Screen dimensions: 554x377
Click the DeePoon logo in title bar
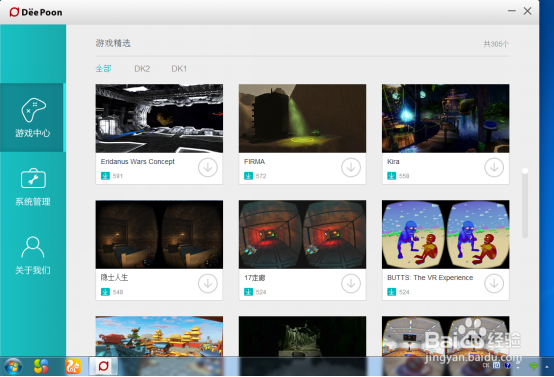[x=36, y=12]
